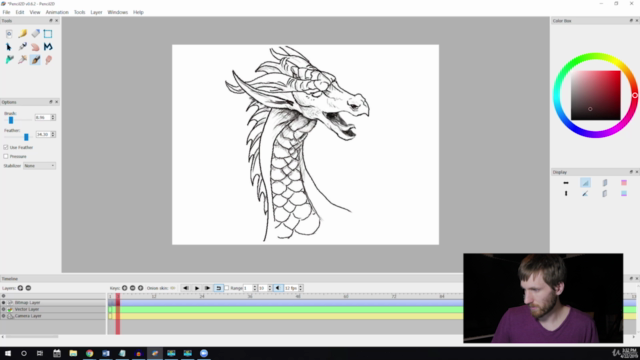Click the Feather value spinbox arrows

53,134
